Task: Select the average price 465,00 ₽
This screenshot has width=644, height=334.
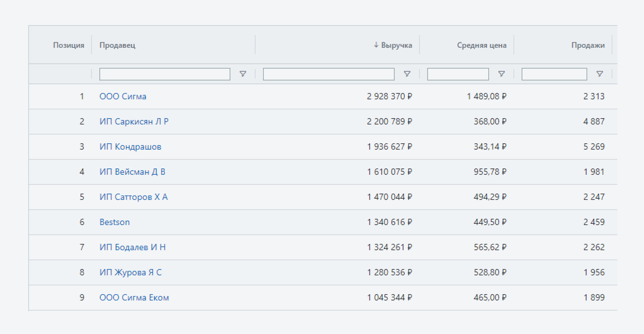Action: point(490,298)
